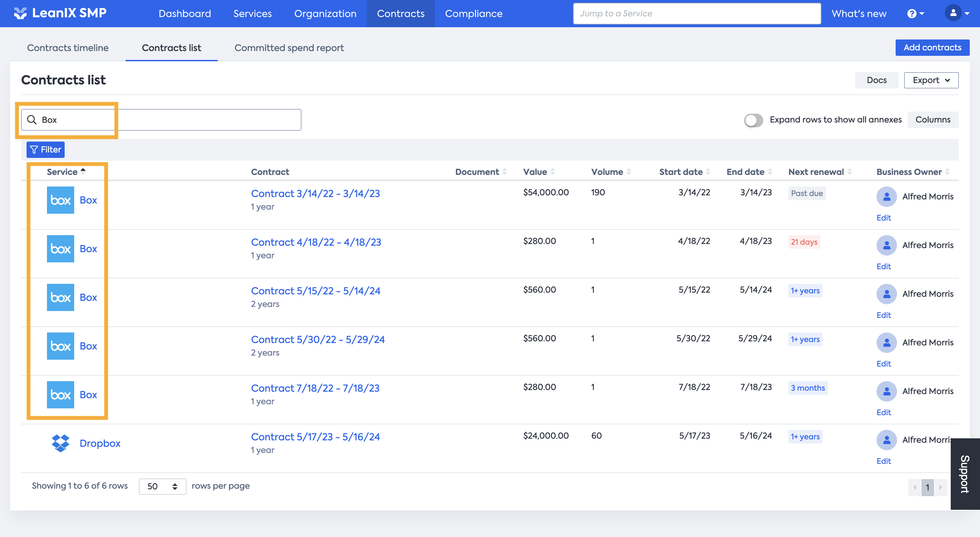The image size is (980, 537).
Task: Sort by Next renewal column arrows
Action: coord(850,172)
